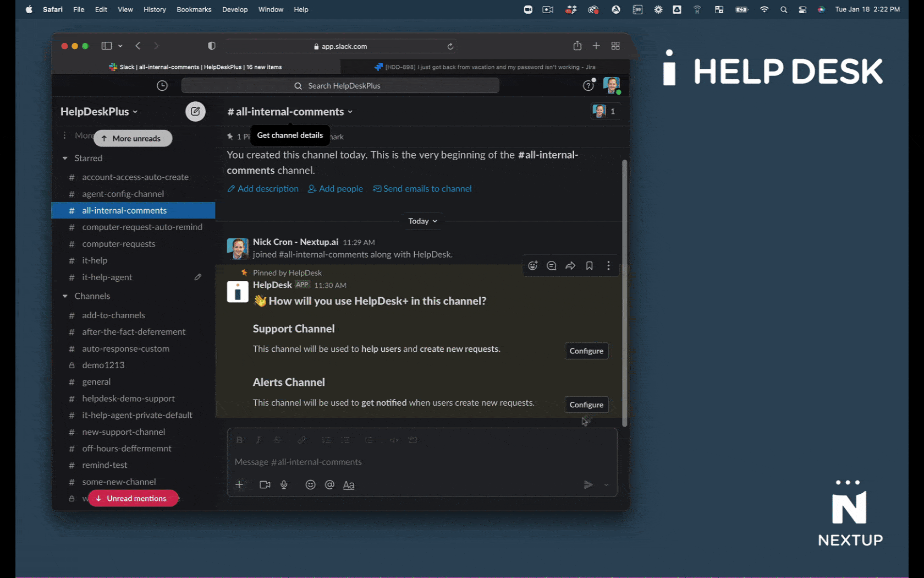Image resolution: width=924 pixels, height=578 pixels.
Task: Toggle the Aa formatting toolbar
Action: 349,484
